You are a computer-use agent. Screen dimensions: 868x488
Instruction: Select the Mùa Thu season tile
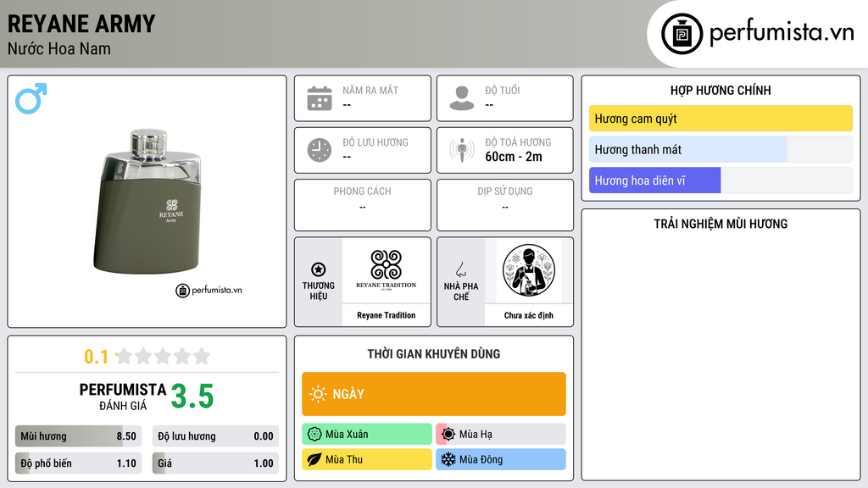tap(366, 460)
